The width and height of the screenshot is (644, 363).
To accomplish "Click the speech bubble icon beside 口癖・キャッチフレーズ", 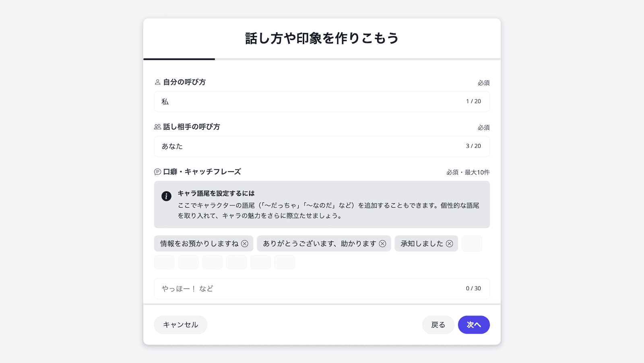I will pyautogui.click(x=157, y=171).
